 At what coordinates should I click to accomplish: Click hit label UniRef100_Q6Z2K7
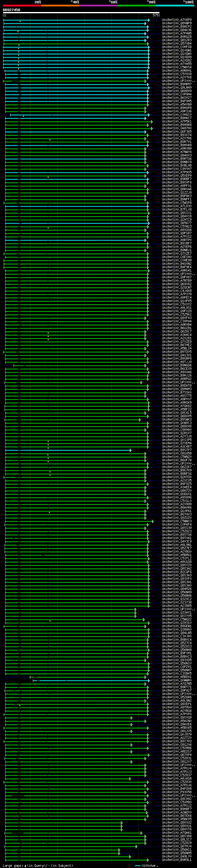177,467
